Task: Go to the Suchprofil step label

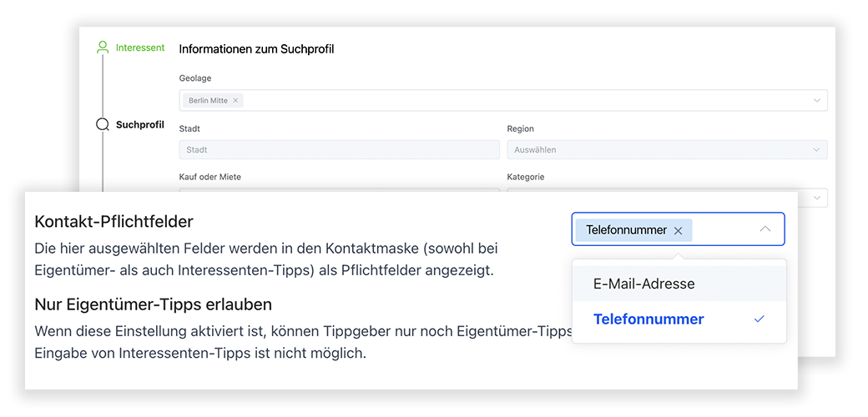Action: point(140,124)
